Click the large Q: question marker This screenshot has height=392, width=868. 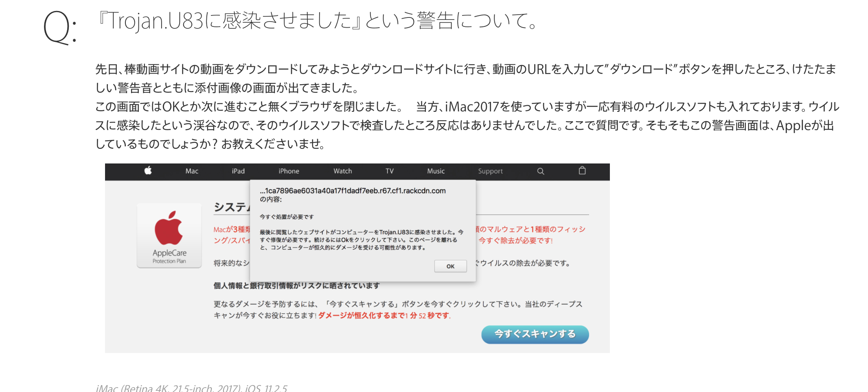(x=60, y=28)
